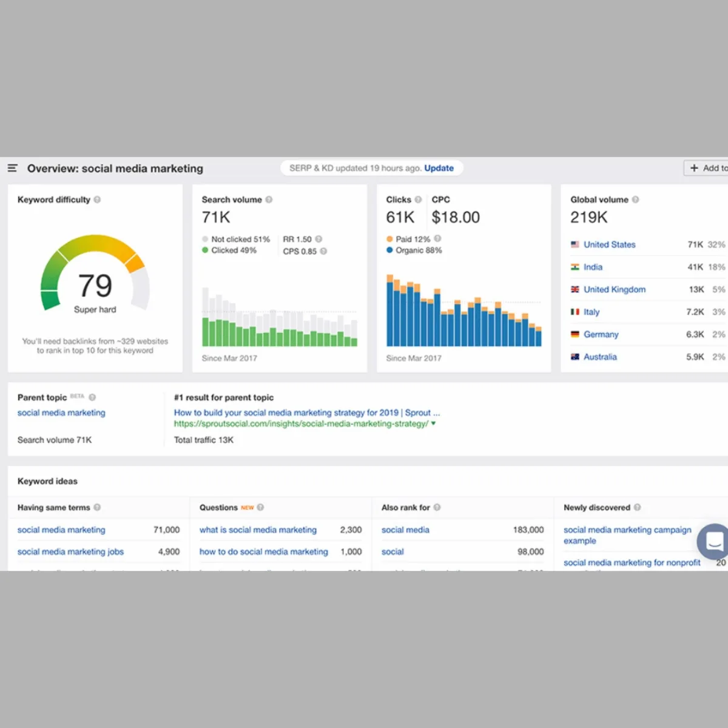Open Clicks help icon
Image resolution: width=728 pixels, height=728 pixels.
[x=418, y=200]
